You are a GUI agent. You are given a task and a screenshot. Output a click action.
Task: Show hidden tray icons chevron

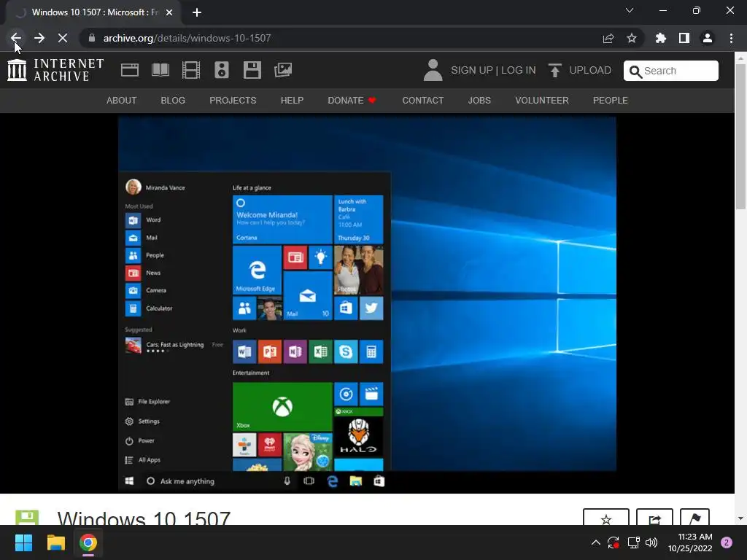pyautogui.click(x=595, y=542)
